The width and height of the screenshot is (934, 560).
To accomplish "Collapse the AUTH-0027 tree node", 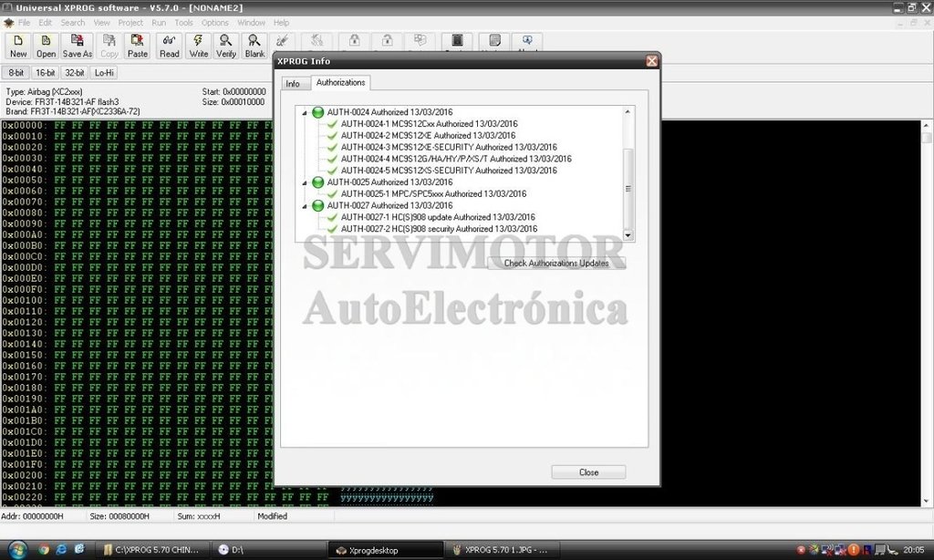I will coord(305,206).
